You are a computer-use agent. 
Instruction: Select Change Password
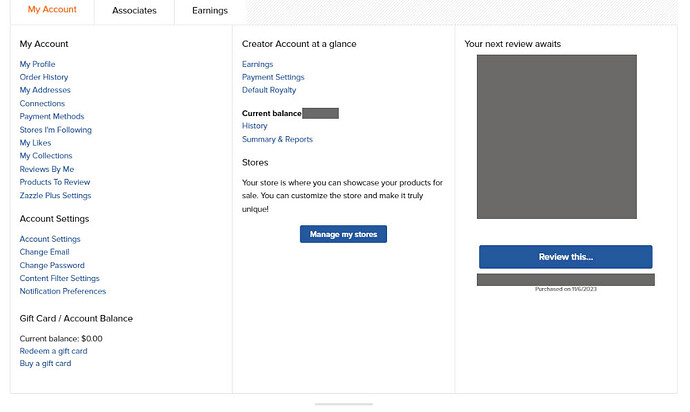pyautogui.click(x=52, y=265)
